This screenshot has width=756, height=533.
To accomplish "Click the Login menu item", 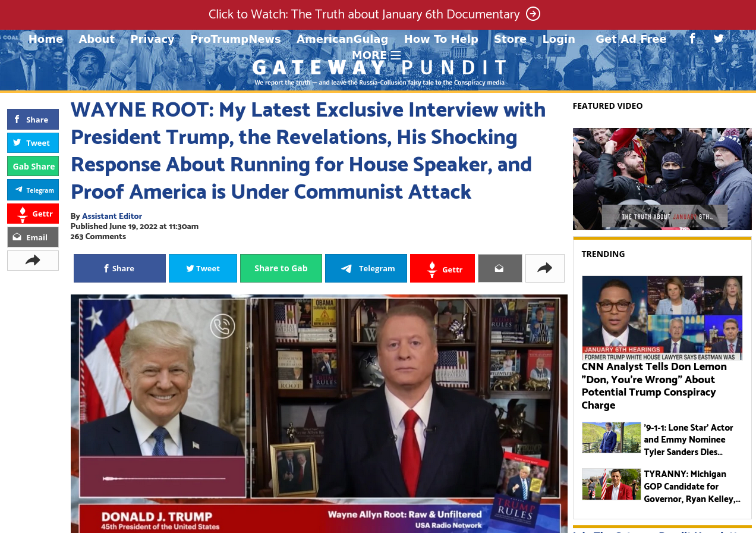I will point(559,39).
